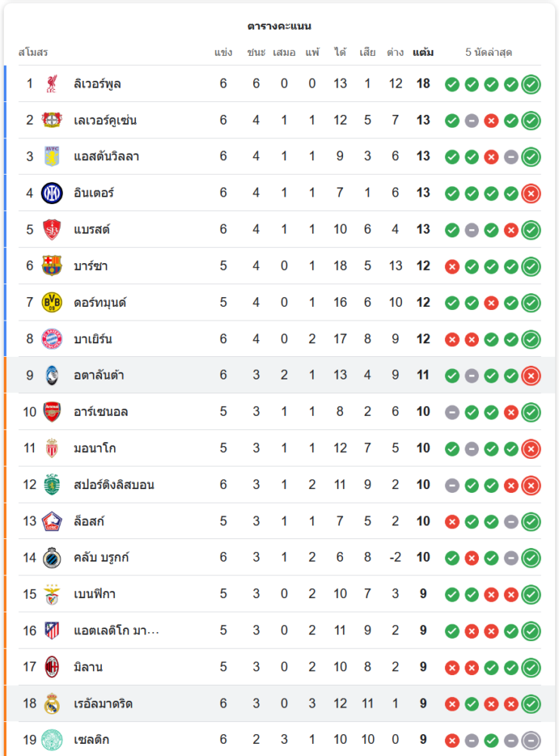
Task: Click the สโมสร club column header
Action: (x=33, y=53)
